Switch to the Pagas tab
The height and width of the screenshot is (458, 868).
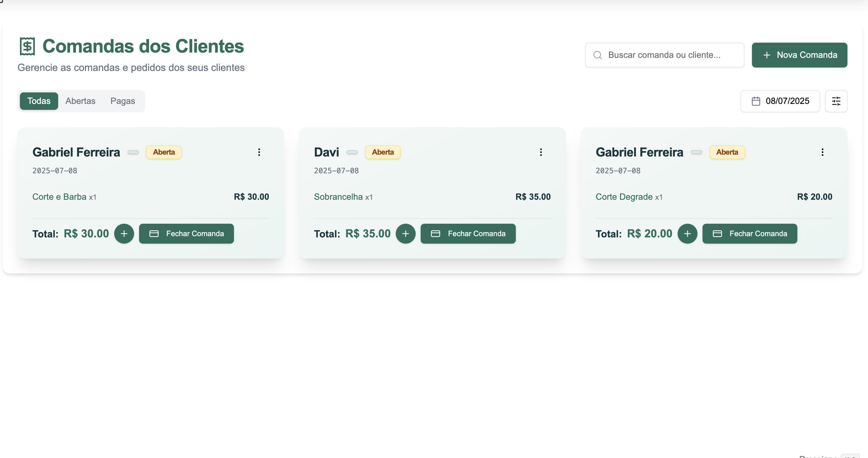pyautogui.click(x=123, y=101)
